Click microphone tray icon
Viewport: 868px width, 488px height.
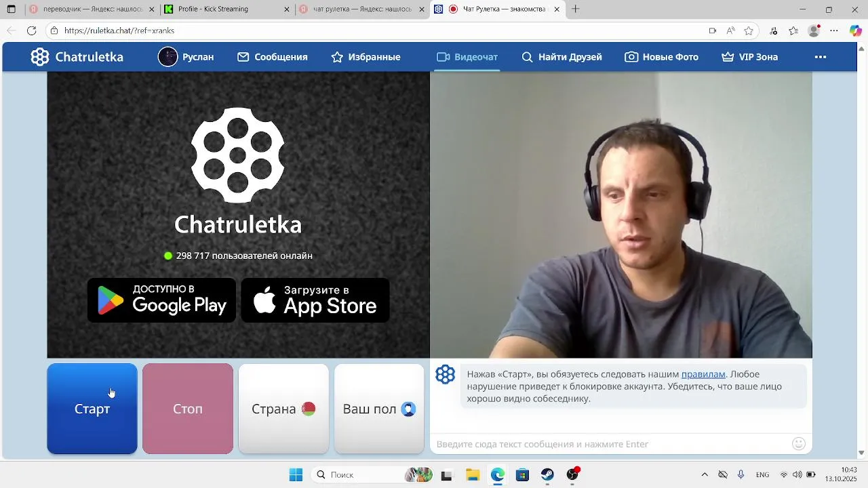click(741, 474)
